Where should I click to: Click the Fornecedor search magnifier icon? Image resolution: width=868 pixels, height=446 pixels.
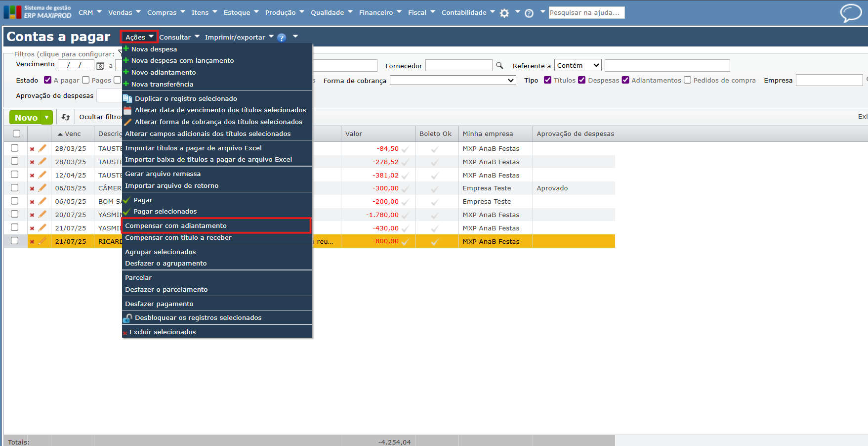coord(499,65)
